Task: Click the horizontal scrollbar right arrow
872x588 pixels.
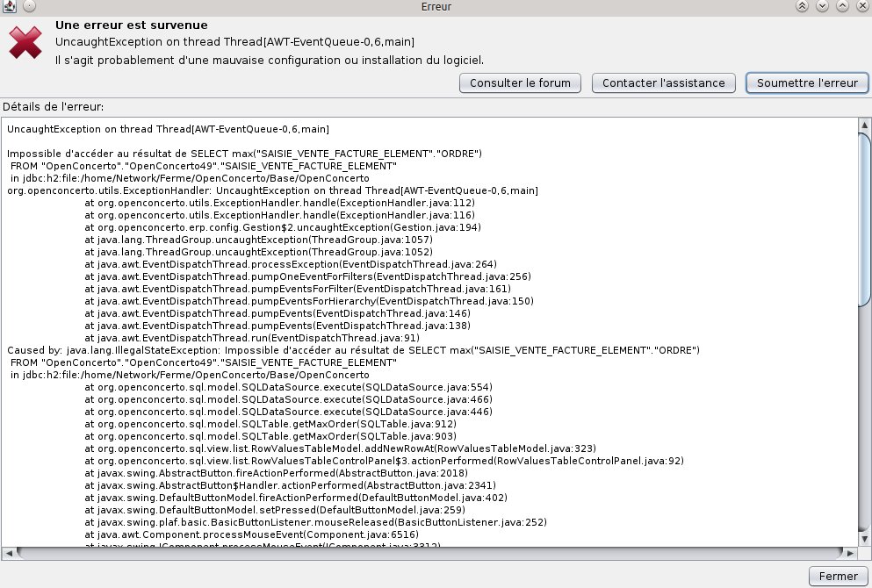Action: click(x=849, y=553)
